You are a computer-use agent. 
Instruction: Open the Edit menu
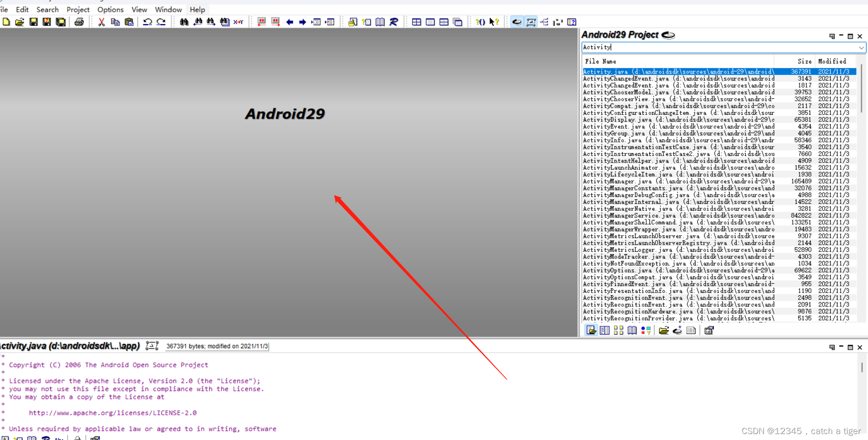coord(22,9)
